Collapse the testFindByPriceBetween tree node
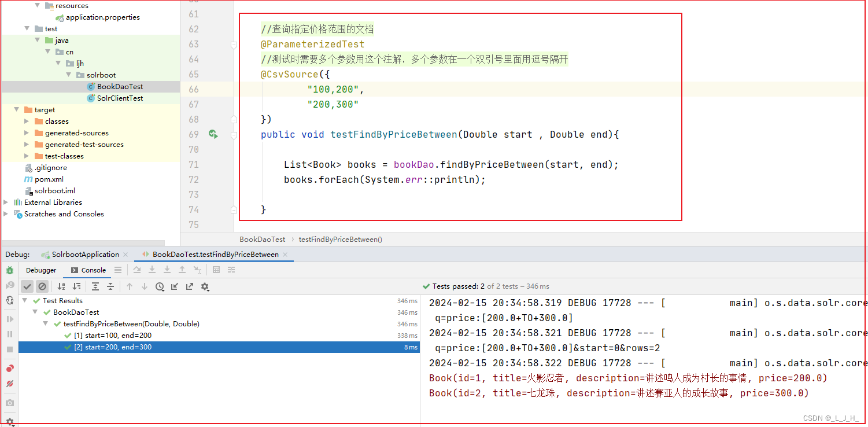The height and width of the screenshot is (427, 868). (x=45, y=323)
